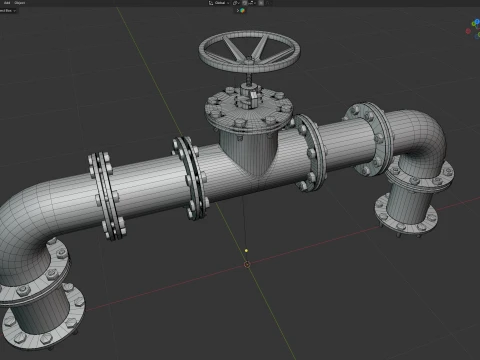Click the green Y axis on navigation gizmo
This screenshot has height=360, width=480.
tap(474, 24)
